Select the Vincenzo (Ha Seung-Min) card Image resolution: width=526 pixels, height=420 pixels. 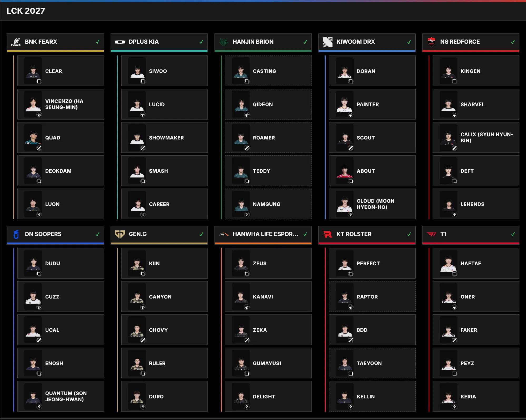pyautogui.click(x=61, y=104)
